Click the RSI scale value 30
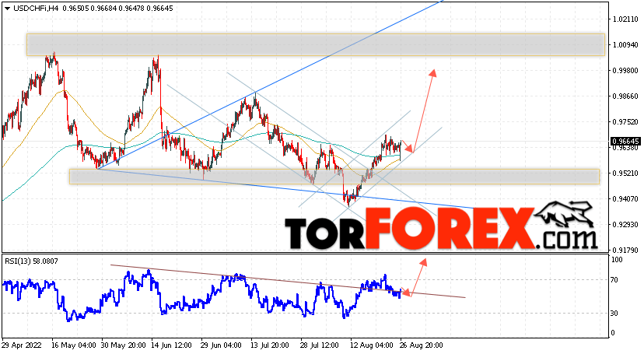644x354 pixels. pos(614,314)
